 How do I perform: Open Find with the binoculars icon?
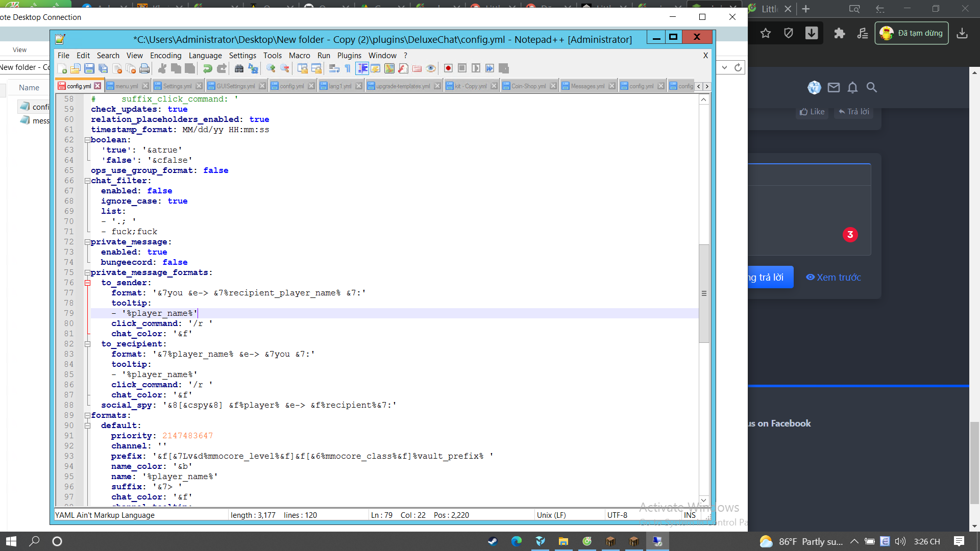(x=239, y=68)
